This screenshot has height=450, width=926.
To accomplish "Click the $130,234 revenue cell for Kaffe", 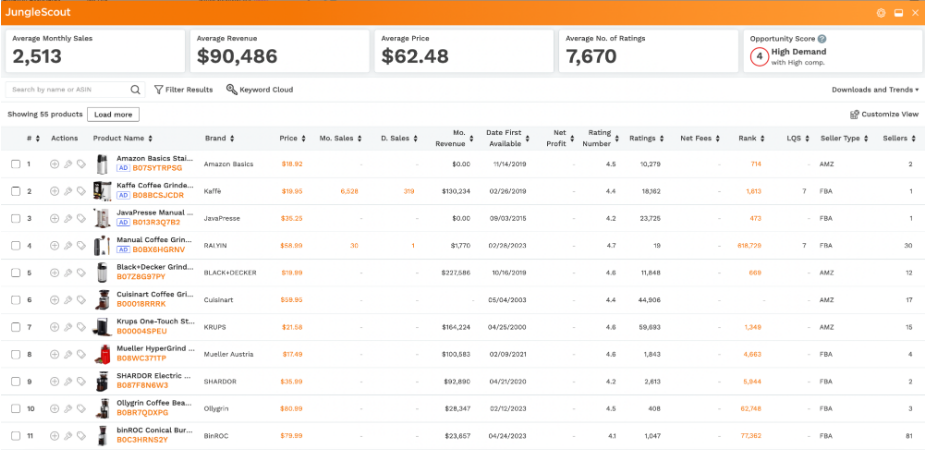I will tap(456, 191).
